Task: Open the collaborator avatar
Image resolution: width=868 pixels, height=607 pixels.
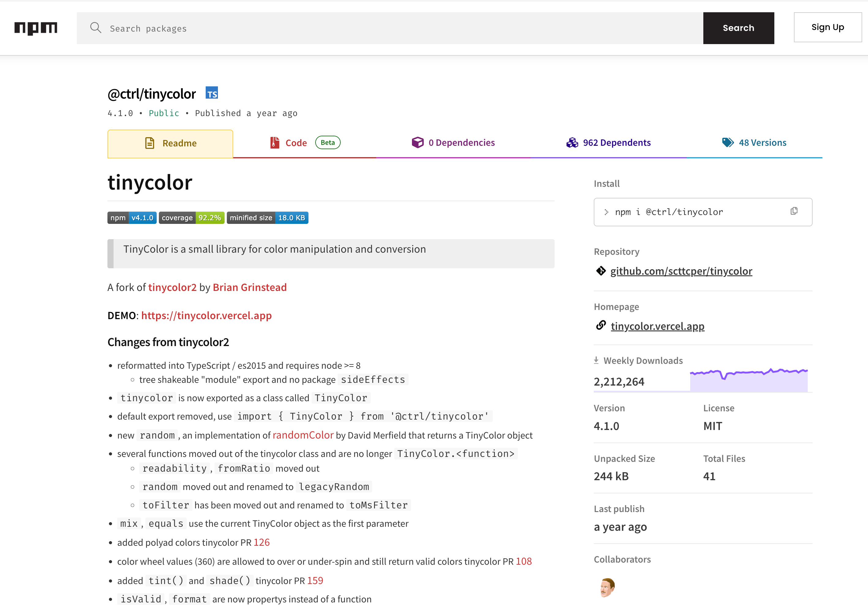Action: (x=607, y=587)
